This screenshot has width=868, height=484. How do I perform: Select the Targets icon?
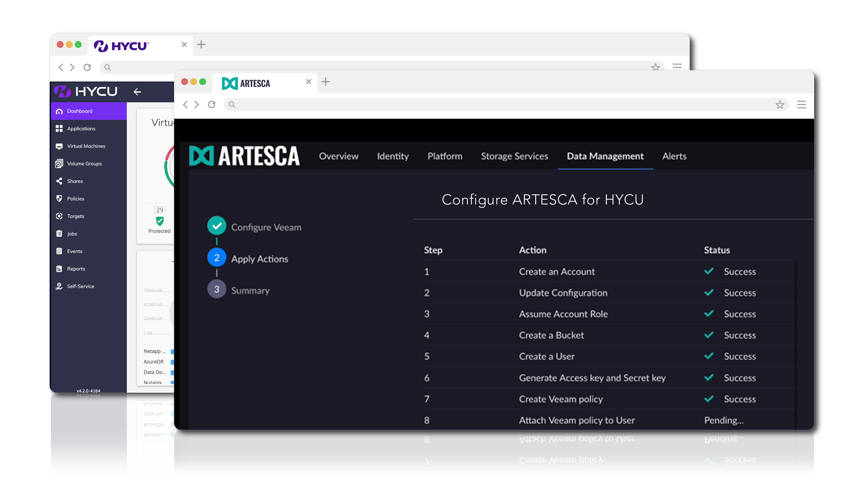click(x=59, y=216)
